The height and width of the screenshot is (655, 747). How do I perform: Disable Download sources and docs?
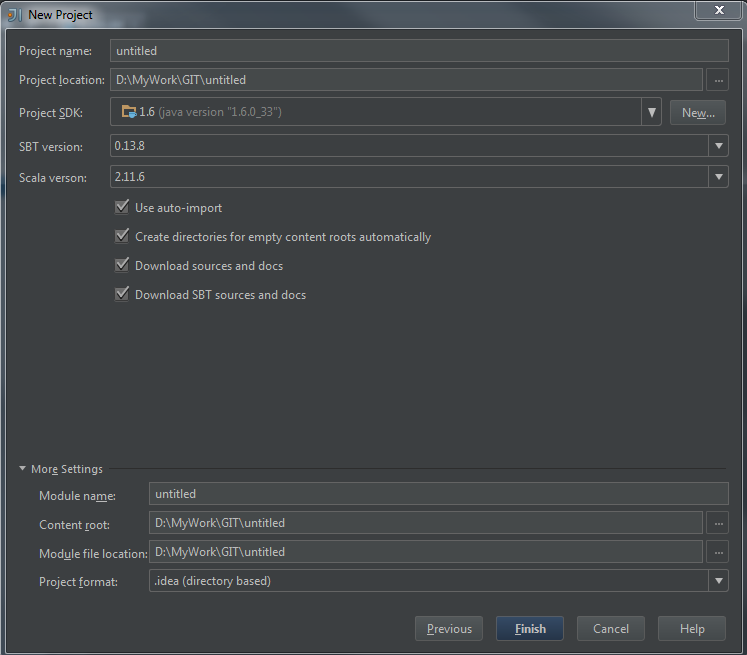point(122,266)
